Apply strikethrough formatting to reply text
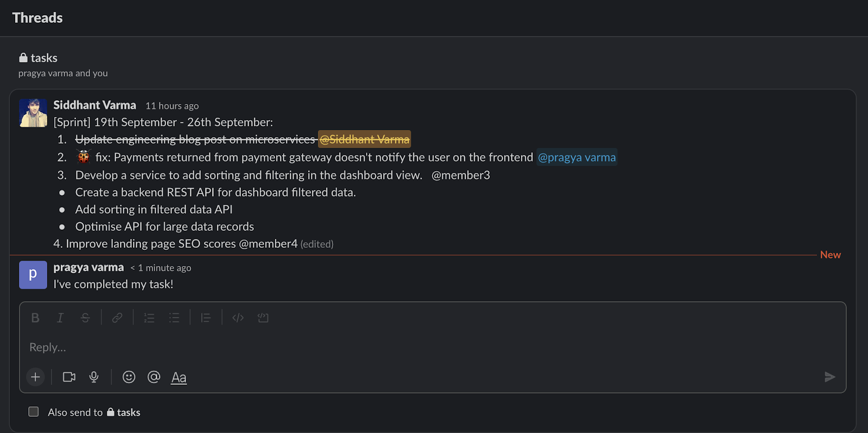This screenshot has width=868, height=433. 85,318
